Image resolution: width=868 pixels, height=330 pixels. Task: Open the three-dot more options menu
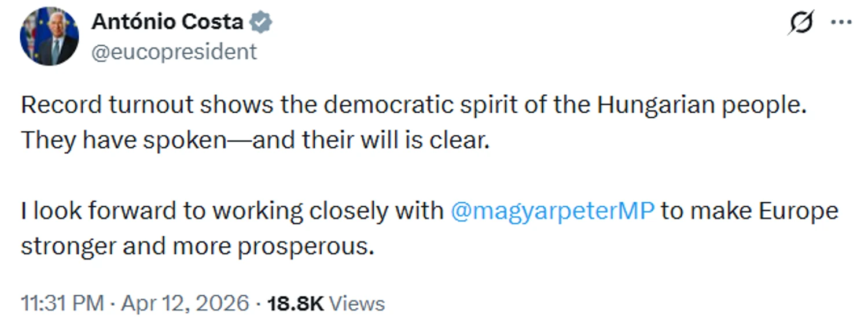pos(841,22)
